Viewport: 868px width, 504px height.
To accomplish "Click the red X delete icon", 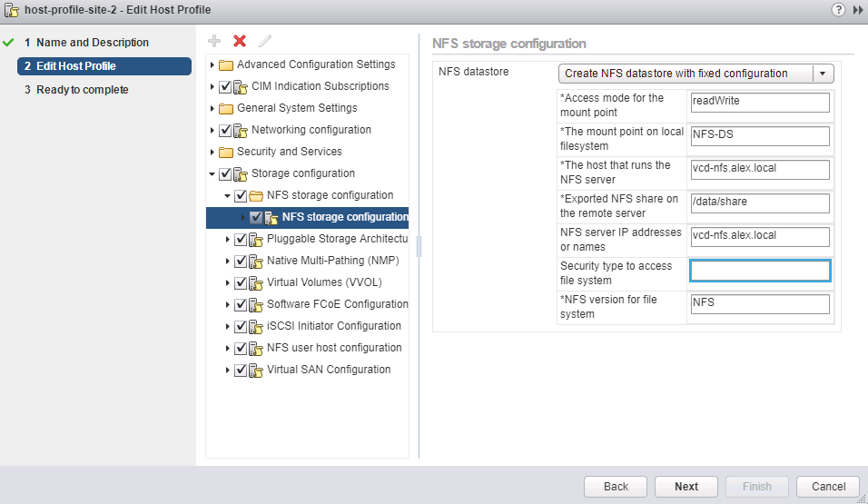I will tap(240, 41).
